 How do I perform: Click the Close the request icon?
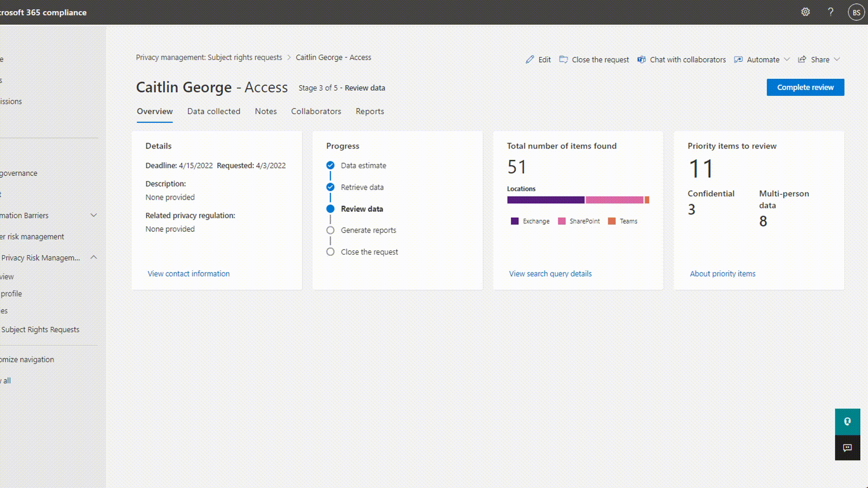[x=563, y=59]
